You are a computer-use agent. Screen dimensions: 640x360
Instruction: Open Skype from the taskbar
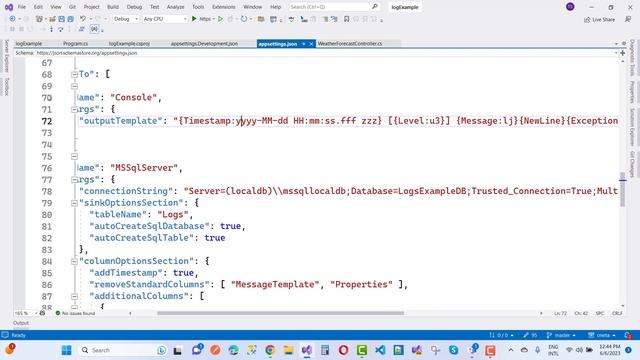[x=453, y=350]
